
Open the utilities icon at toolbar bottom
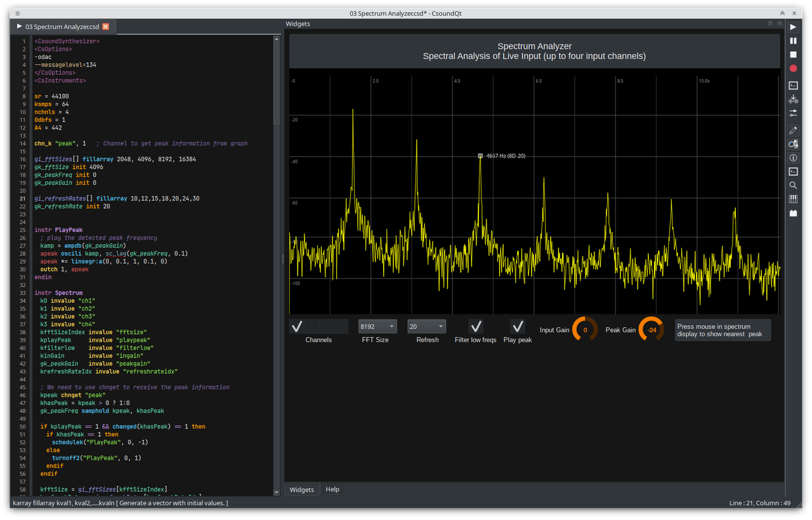[x=793, y=213]
